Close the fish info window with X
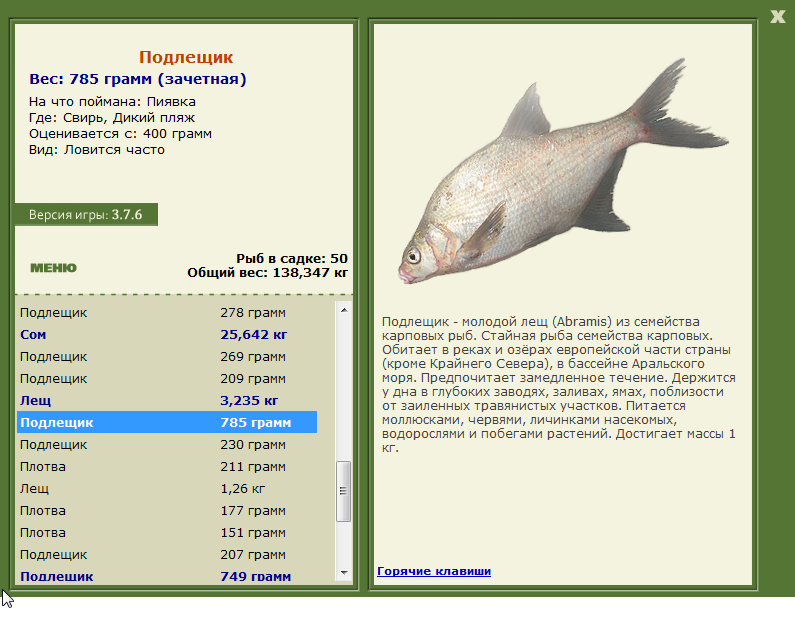 click(777, 16)
